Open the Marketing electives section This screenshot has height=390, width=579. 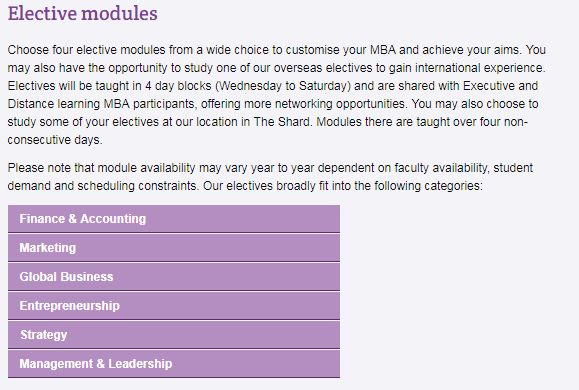[174, 248]
